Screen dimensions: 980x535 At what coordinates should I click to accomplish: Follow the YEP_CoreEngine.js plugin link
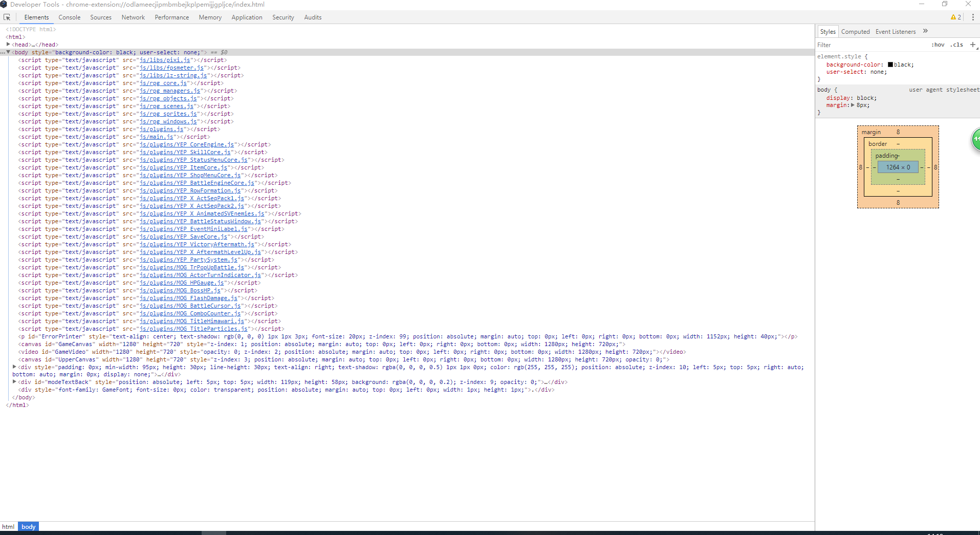click(187, 144)
